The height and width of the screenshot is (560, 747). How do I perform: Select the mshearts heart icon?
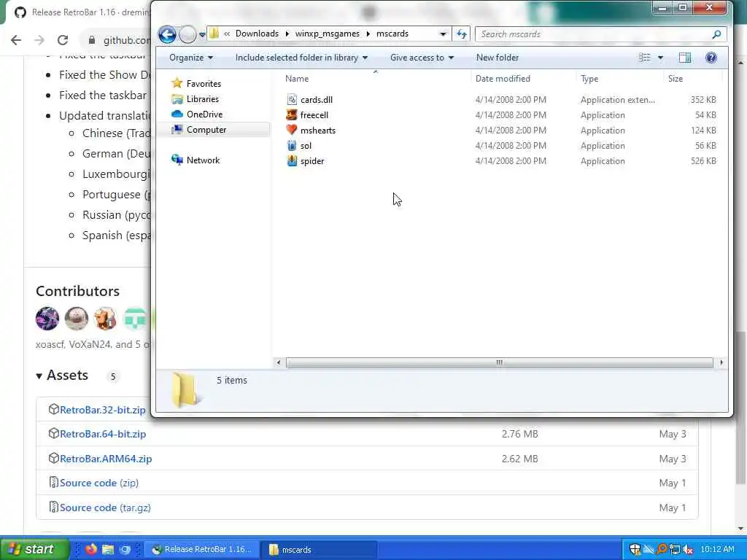pos(292,130)
